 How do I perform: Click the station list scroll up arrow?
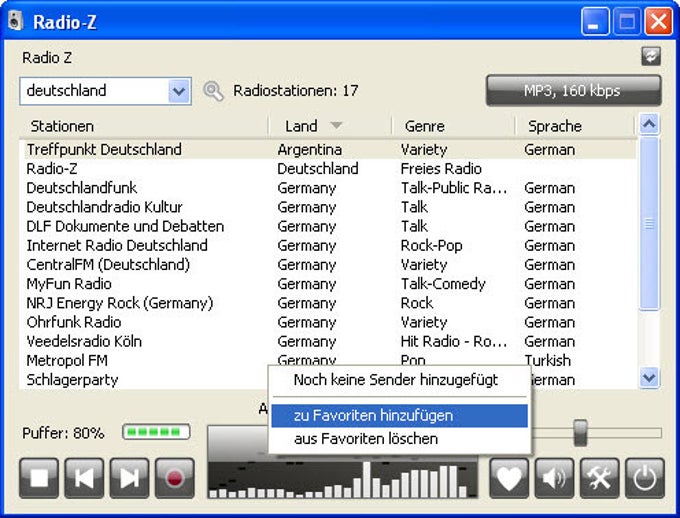pos(649,125)
